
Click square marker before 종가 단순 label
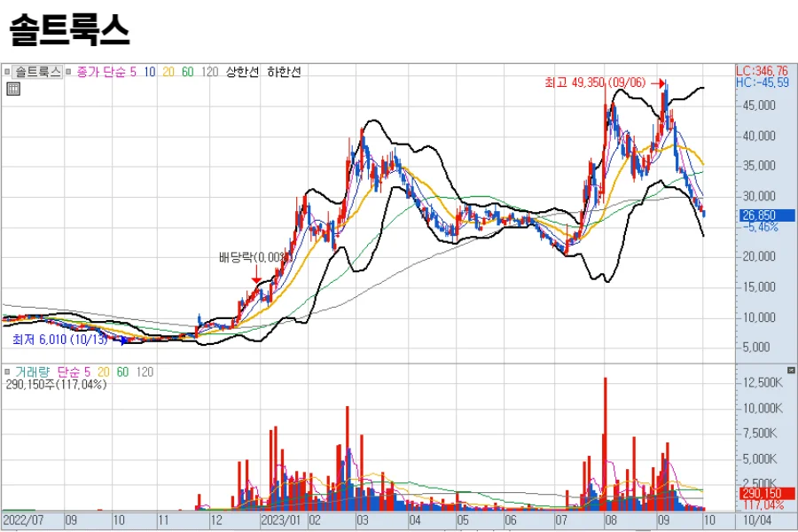(68, 72)
